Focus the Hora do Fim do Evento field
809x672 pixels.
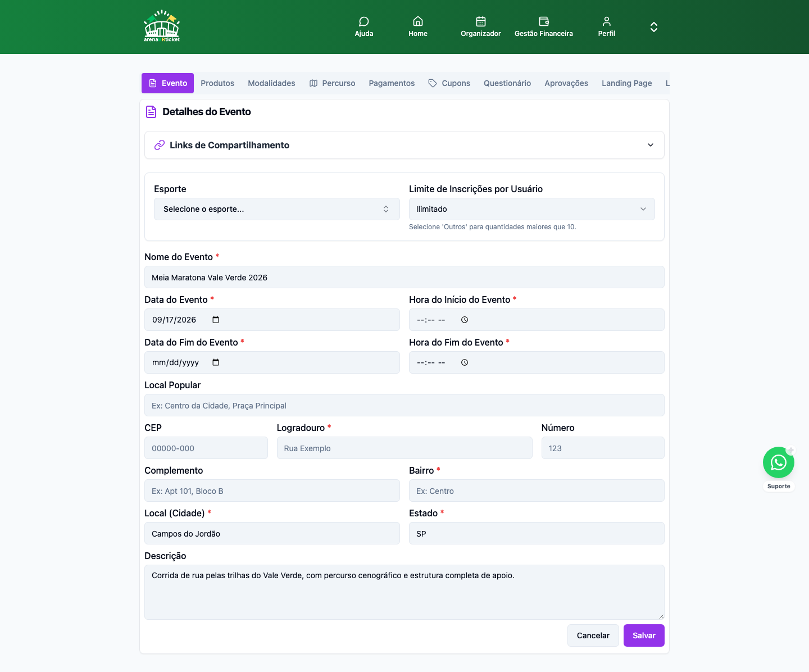pyautogui.click(x=537, y=362)
